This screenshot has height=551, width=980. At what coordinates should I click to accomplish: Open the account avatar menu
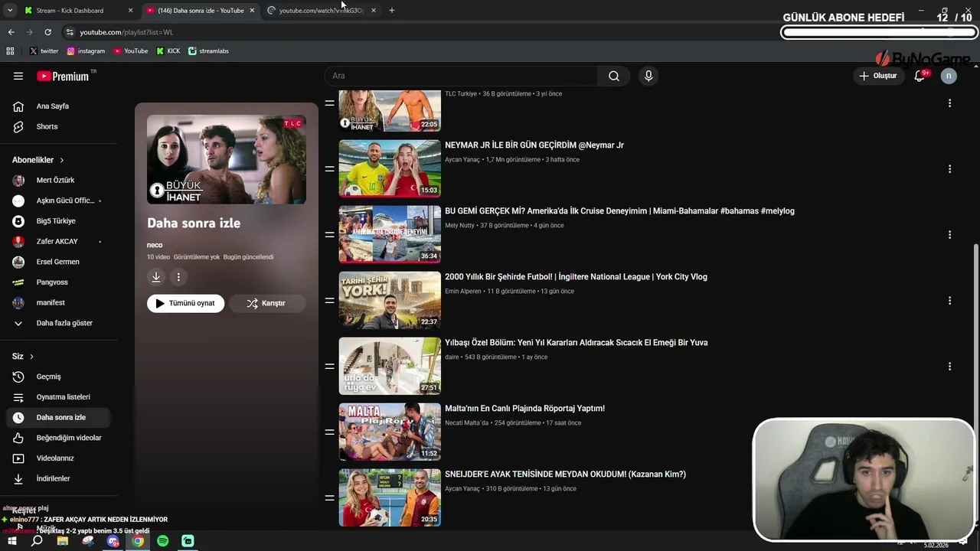949,76
